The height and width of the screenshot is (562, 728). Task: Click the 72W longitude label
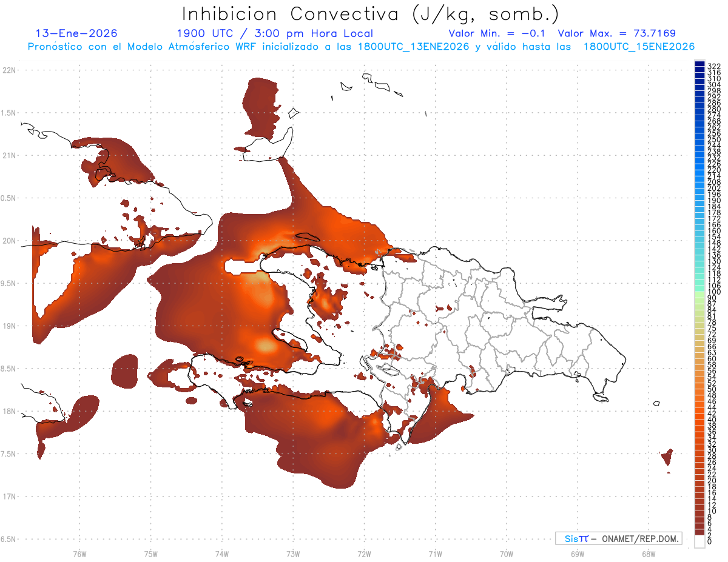pos(364,554)
